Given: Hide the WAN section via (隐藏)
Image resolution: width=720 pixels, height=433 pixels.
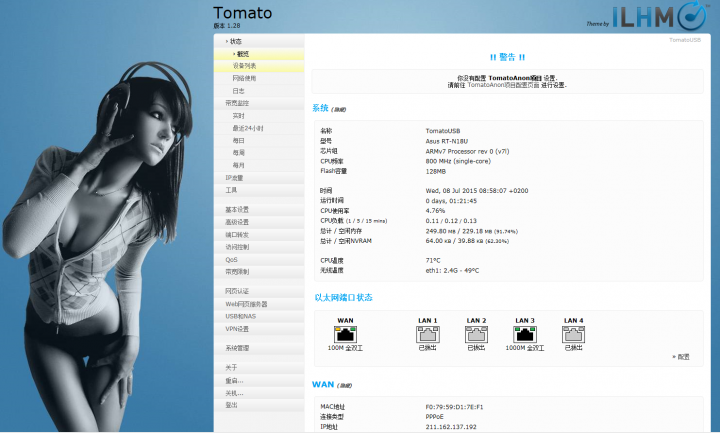Looking at the screenshot, I should click(344, 385).
